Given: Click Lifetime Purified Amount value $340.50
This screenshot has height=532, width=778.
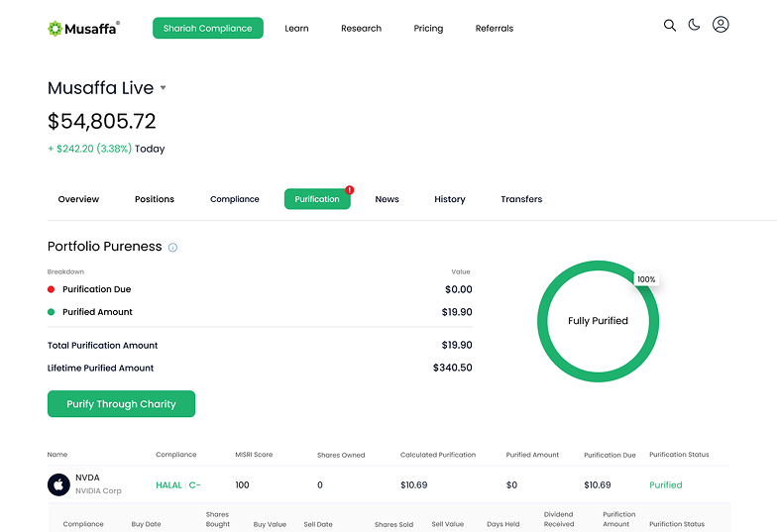Looking at the screenshot, I should [x=453, y=368].
